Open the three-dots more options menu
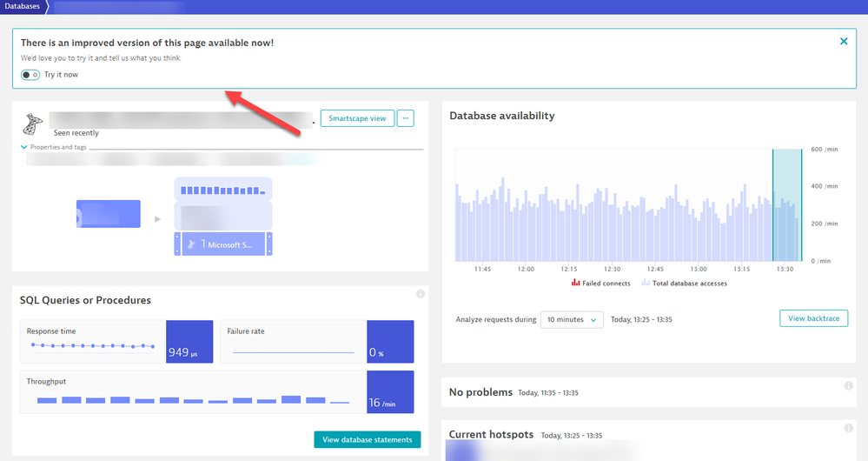 [x=405, y=118]
